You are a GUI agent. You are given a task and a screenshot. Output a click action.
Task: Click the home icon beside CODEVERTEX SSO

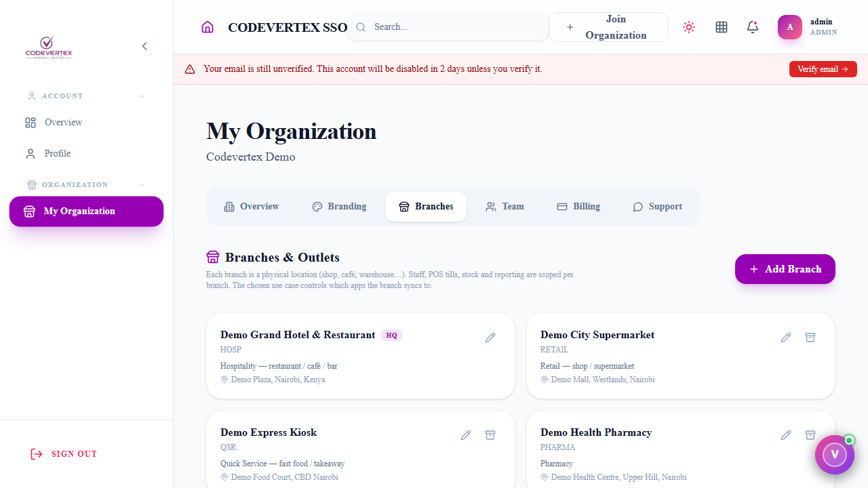pyautogui.click(x=208, y=27)
